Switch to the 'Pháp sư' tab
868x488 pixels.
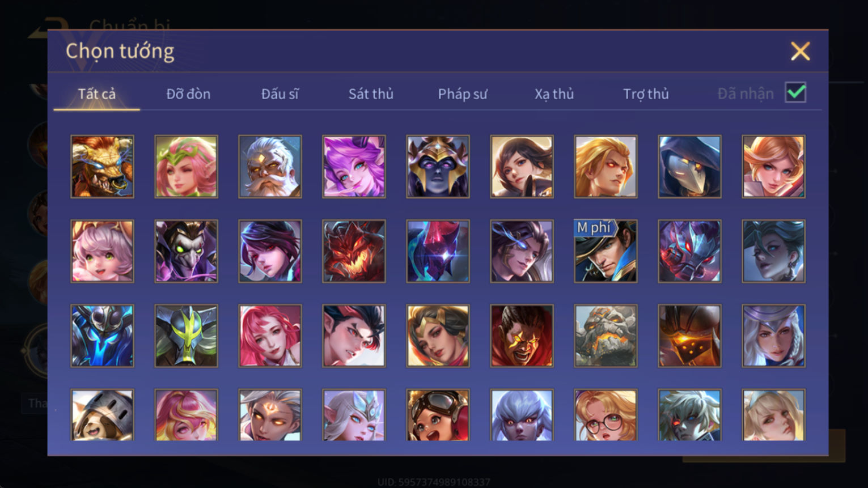pyautogui.click(x=463, y=94)
